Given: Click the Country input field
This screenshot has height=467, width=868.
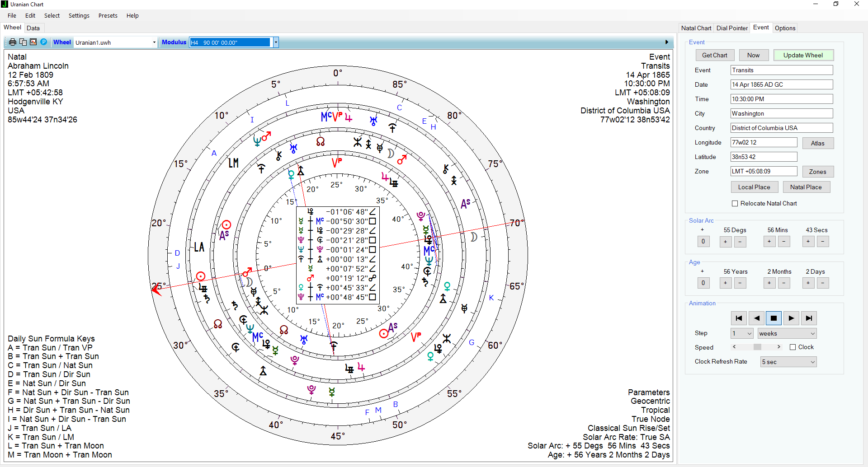Looking at the screenshot, I should coord(782,128).
